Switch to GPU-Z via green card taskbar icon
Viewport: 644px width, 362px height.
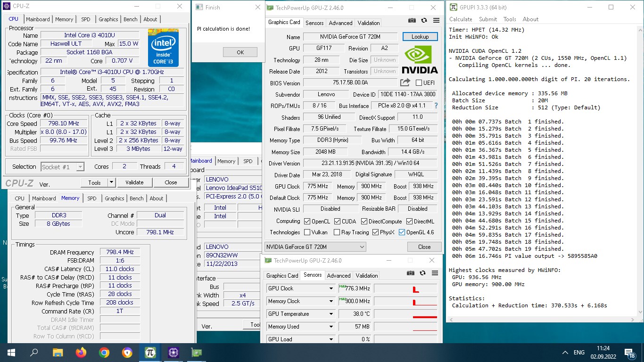[x=196, y=352]
